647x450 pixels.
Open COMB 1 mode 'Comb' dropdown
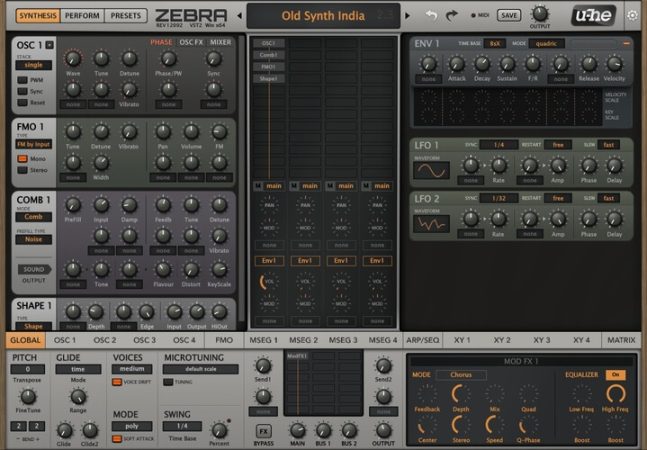click(x=33, y=217)
